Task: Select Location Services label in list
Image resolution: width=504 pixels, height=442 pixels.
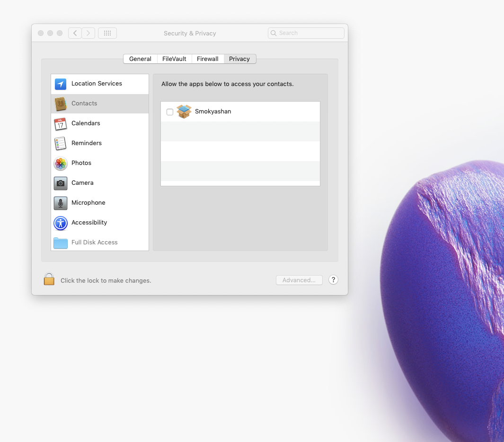Action: pos(97,84)
